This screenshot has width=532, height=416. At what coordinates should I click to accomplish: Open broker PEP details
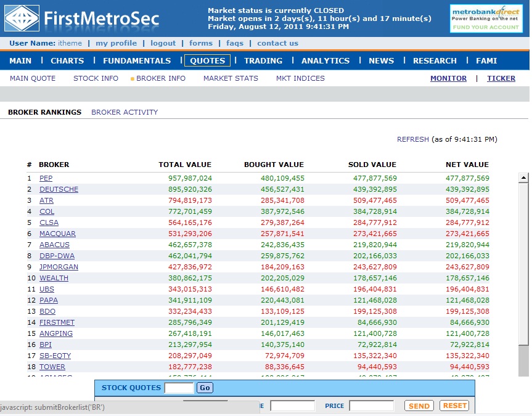[x=46, y=178]
